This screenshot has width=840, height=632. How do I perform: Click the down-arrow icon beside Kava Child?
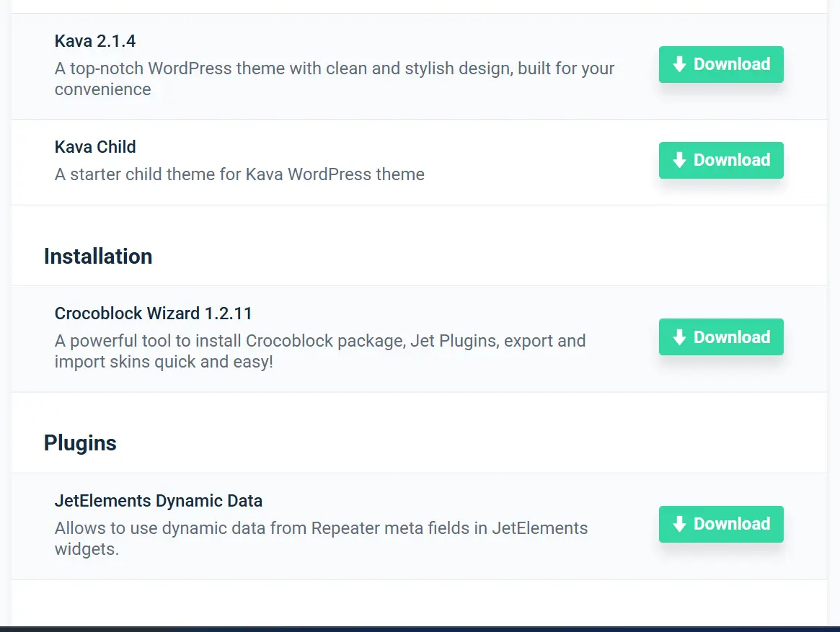click(x=678, y=161)
